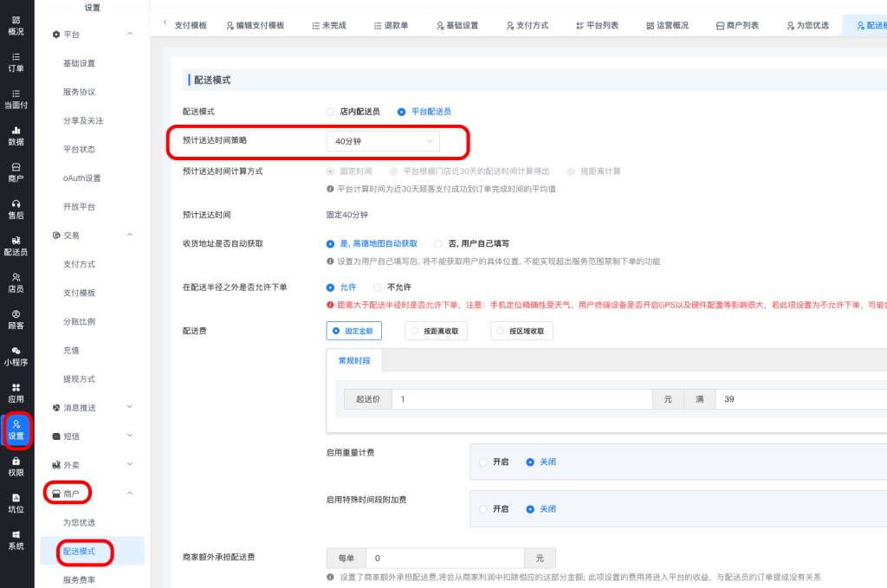This screenshot has height=588, width=887.
Task: Enable 开启 for 启用重量计费
Action: coord(483,462)
